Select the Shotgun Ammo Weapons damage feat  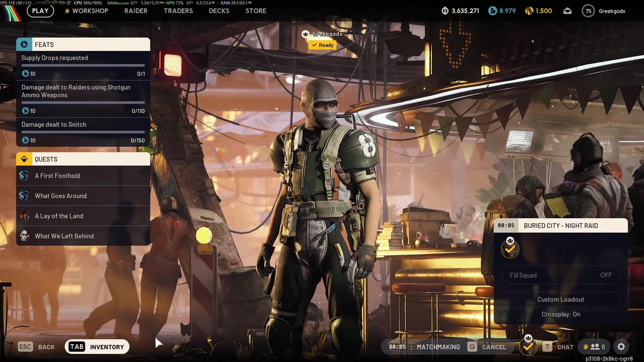pyautogui.click(x=83, y=99)
